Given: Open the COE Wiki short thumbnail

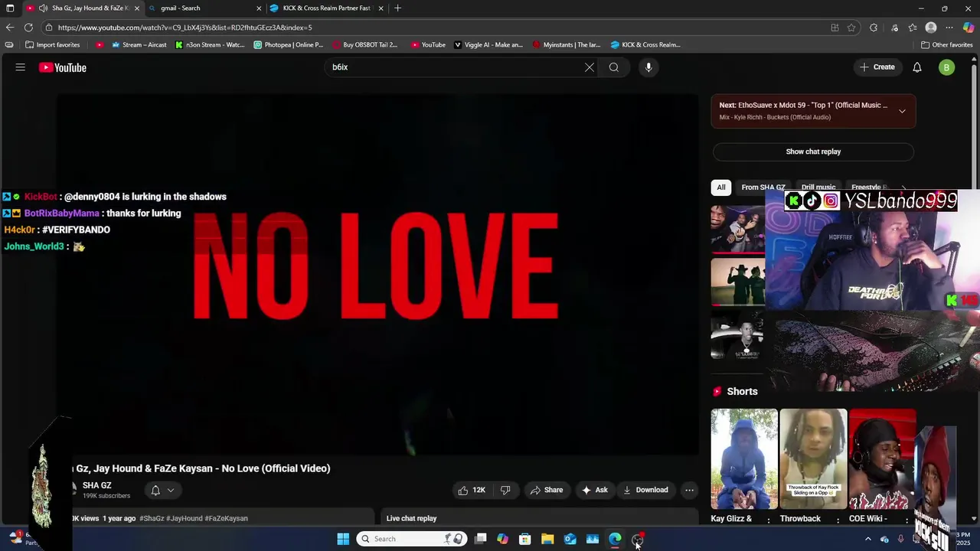Looking at the screenshot, I should pos(882,459).
